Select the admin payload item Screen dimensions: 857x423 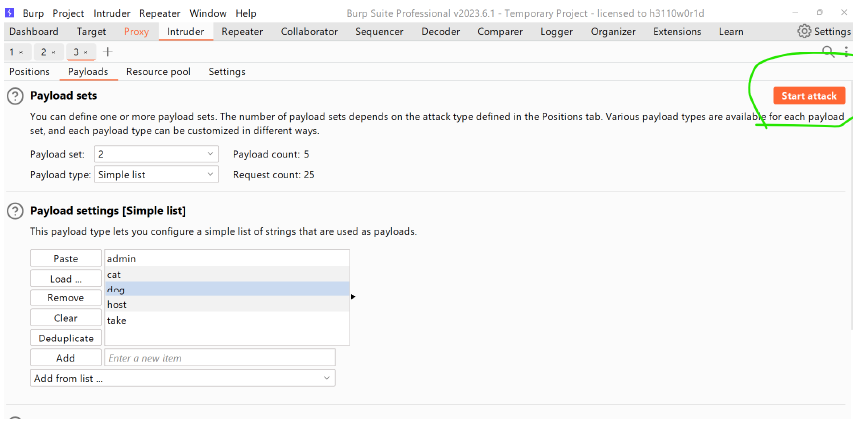coord(227,258)
